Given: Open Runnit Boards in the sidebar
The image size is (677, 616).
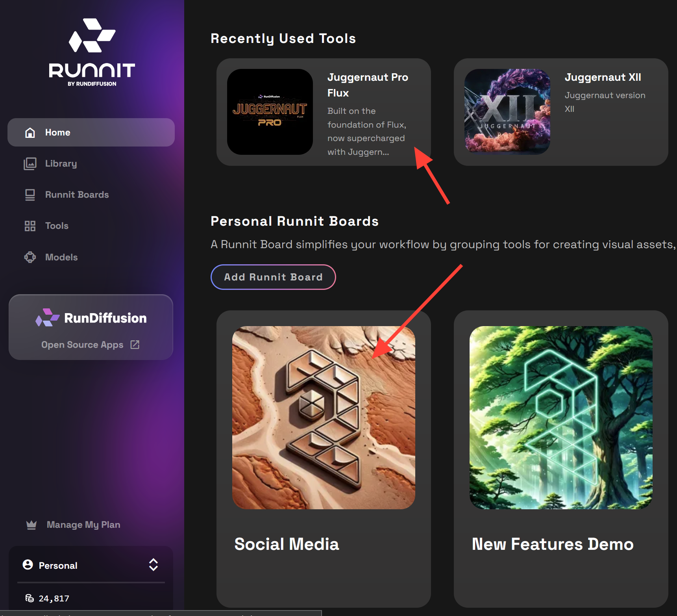Looking at the screenshot, I should [77, 195].
